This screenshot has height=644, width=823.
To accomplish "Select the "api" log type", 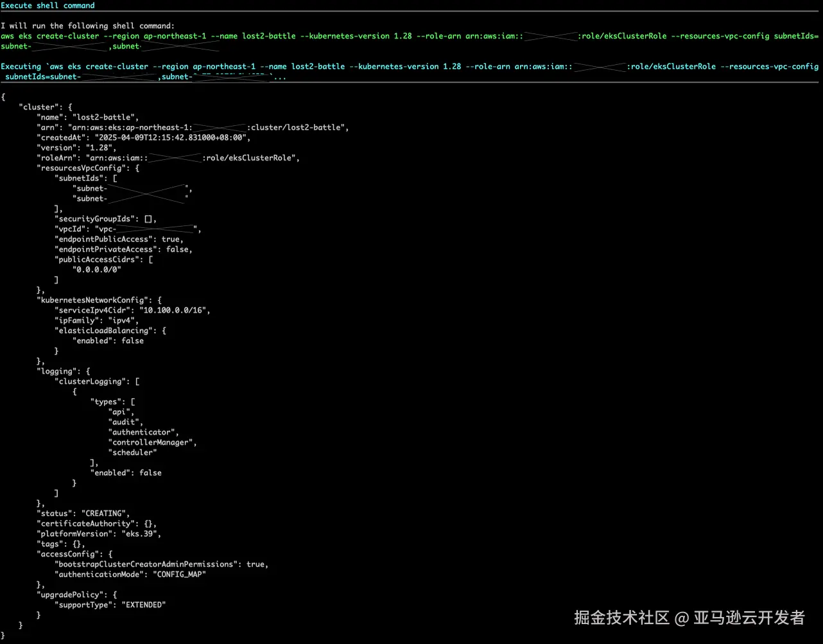I will pos(121,412).
